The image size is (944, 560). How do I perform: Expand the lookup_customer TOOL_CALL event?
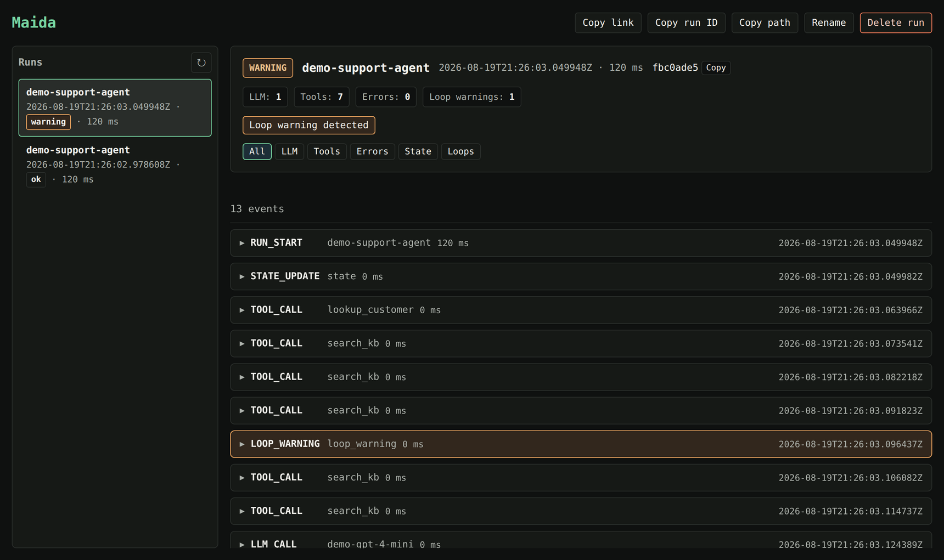(x=581, y=310)
